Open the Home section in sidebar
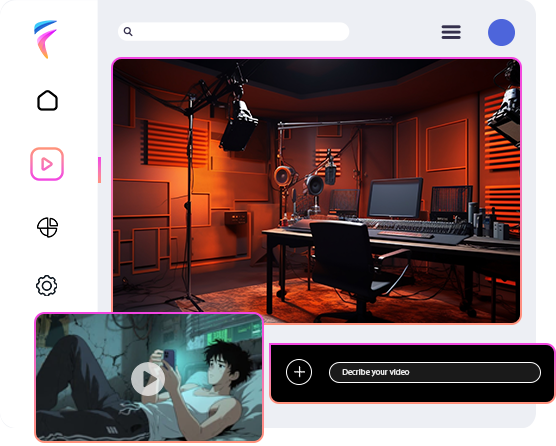 click(47, 101)
